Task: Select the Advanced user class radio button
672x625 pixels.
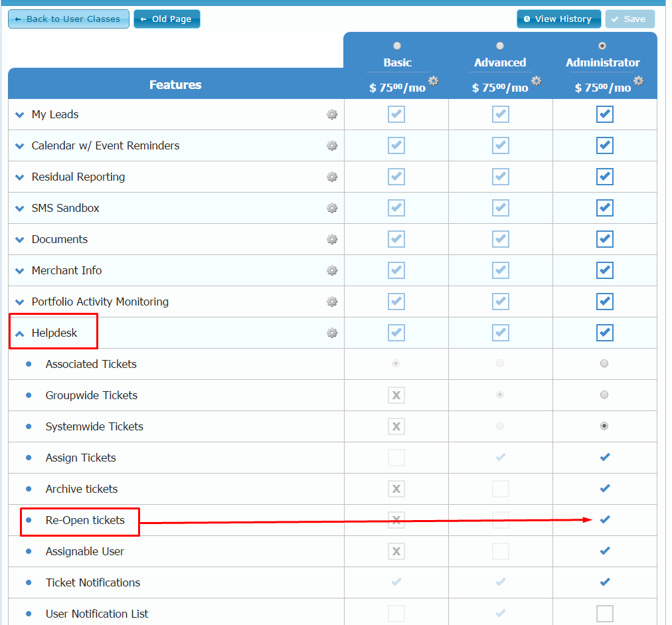Action: pyautogui.click(x=500, y=46)
